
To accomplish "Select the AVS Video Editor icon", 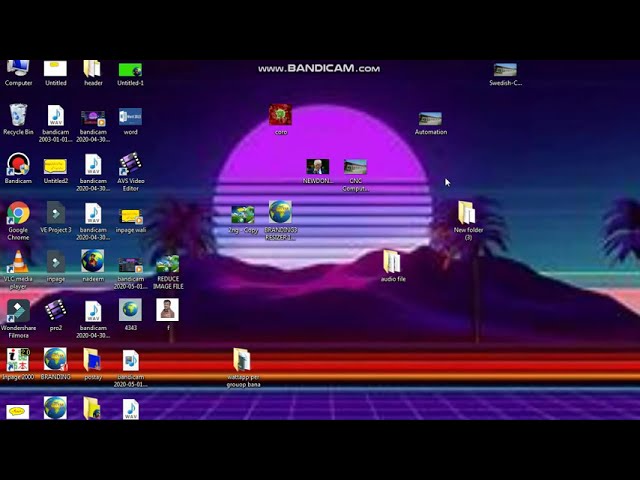I will tap(131, 171).
